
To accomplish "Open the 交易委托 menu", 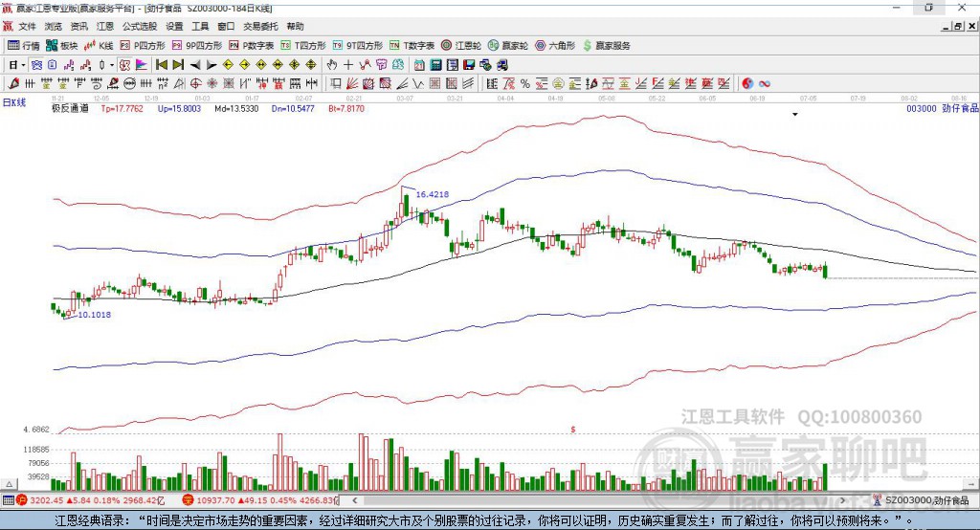I will coord(260,26).
